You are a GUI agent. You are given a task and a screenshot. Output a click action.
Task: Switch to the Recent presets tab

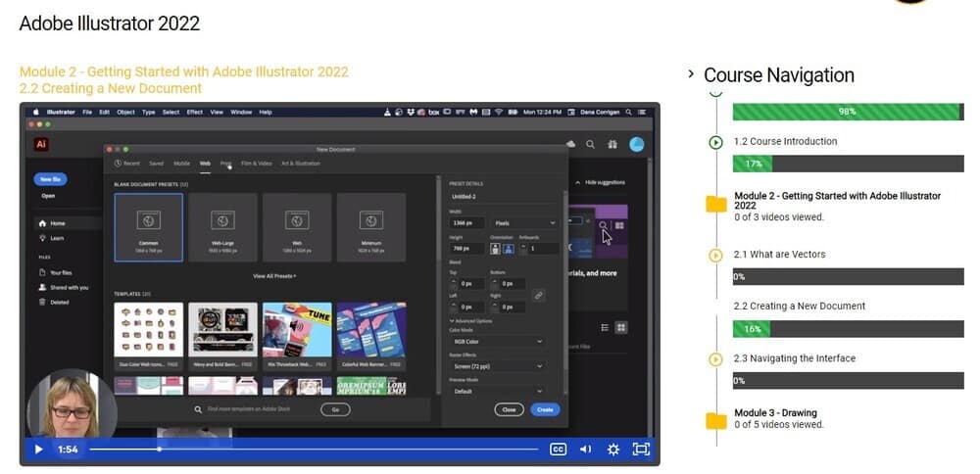[127, 164]
